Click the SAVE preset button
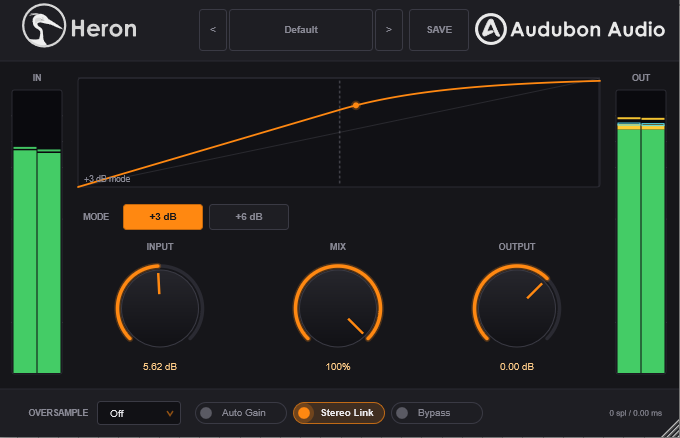Viewport: 680px width, 438px height. tap(439, 30)
